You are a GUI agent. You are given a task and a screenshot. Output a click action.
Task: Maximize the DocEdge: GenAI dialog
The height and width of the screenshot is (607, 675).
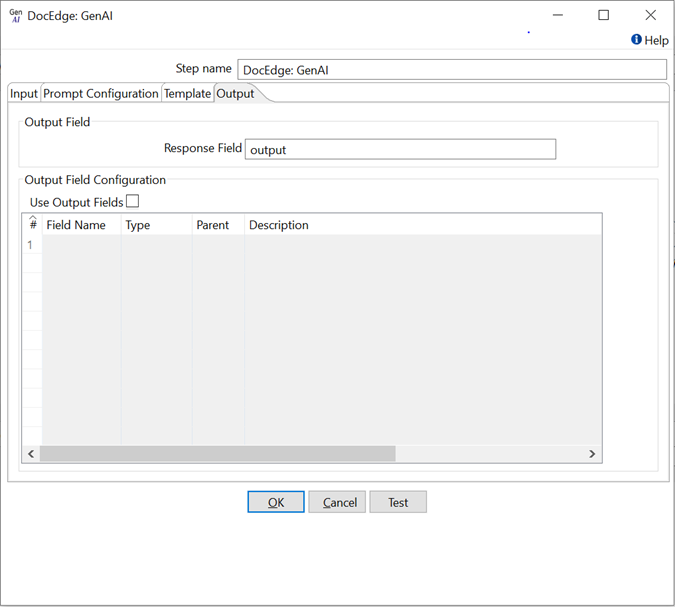tap(603, 15)
